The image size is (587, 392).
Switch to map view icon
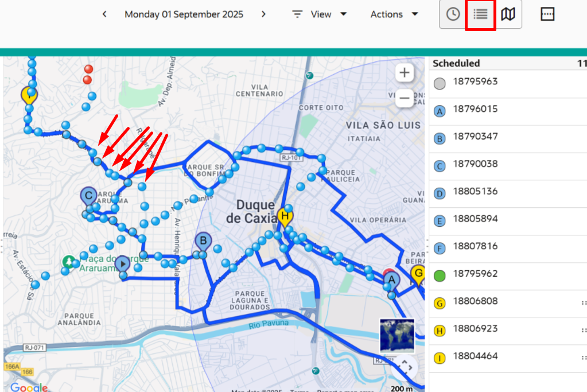pos(508,14)
